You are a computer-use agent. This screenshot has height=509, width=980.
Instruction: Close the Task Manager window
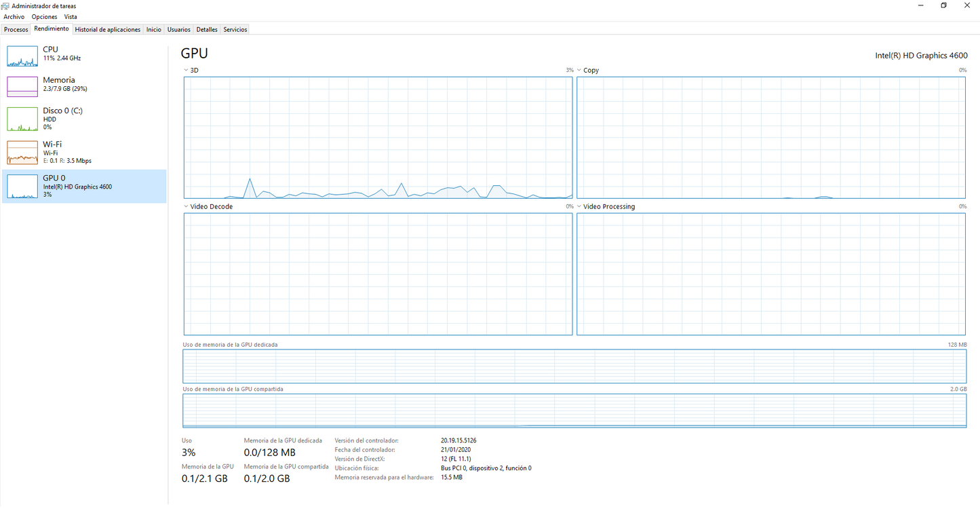[x=967, y=5]
